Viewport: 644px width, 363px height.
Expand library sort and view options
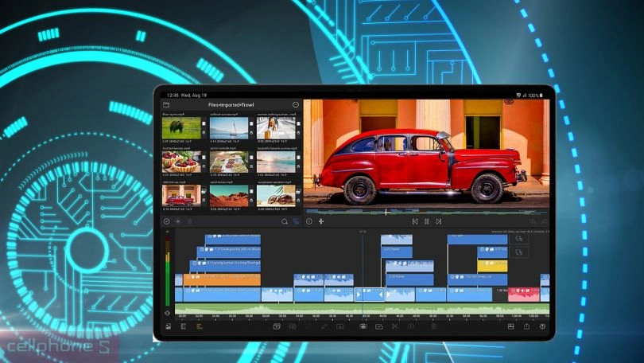click(296, 221)
